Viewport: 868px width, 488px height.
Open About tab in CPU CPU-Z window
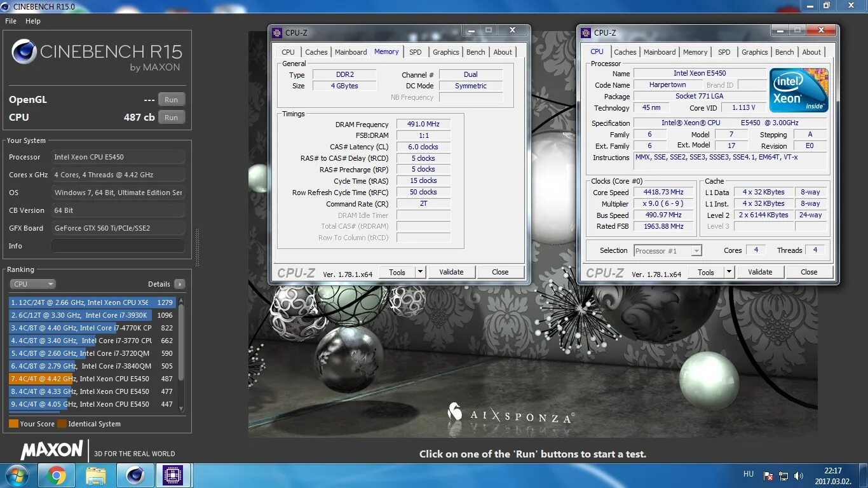click(x=811, y=52)
